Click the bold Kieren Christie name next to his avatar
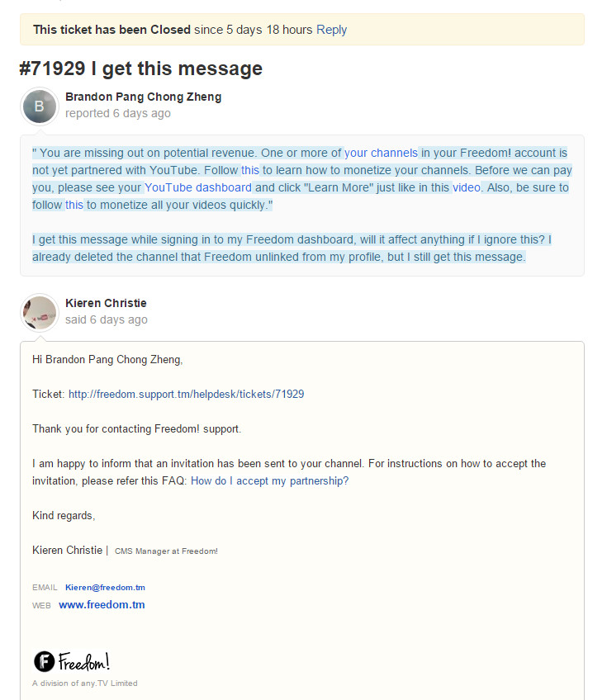The width and height of the screenshot is (607, 700). click(x=106, y=303)
